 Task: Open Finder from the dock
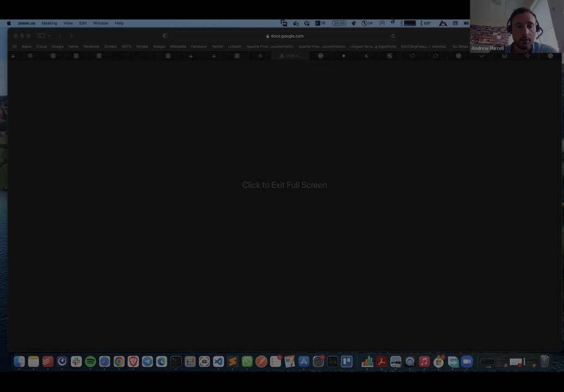pos(19,362)
